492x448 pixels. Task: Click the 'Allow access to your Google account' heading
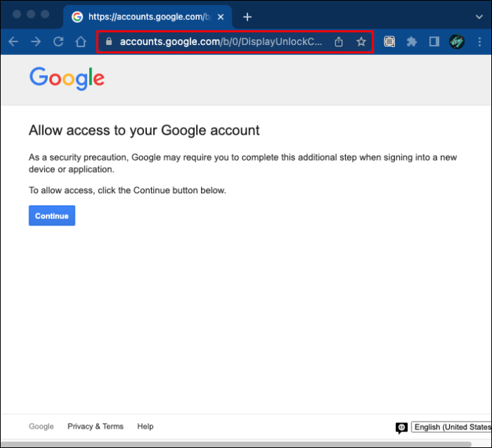click(x=144, y=130)
